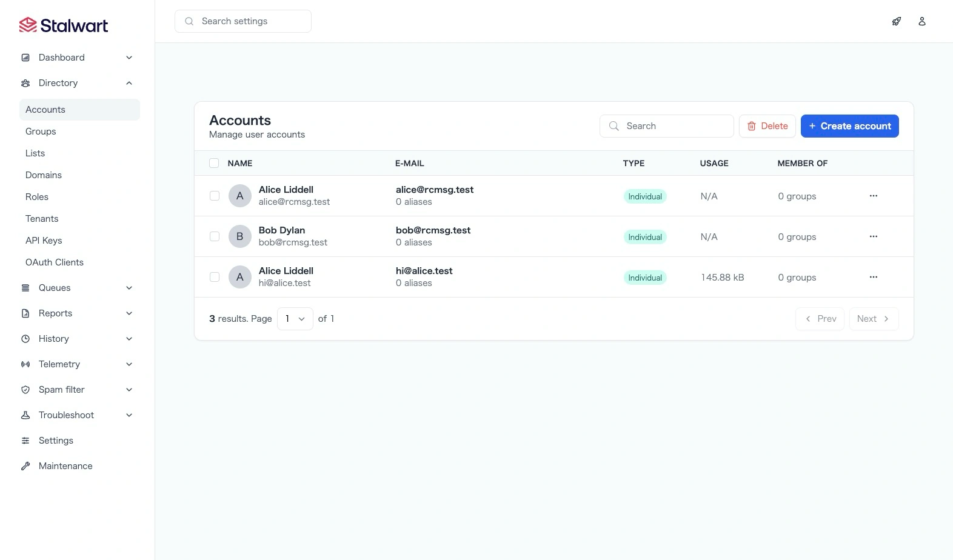Open the page number dropdown
The image size is (953, 560).
click(x=295, y=319)
